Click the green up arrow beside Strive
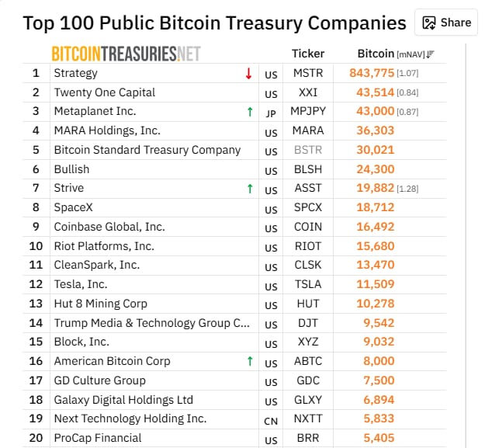The image size is (485, 448). pyautogui.click(x=250, y=189)
